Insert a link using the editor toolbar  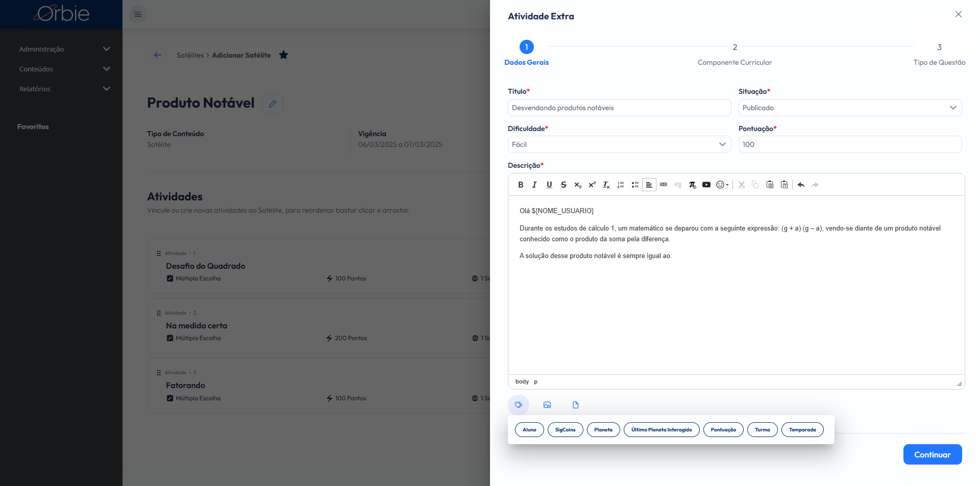point(664,185)
